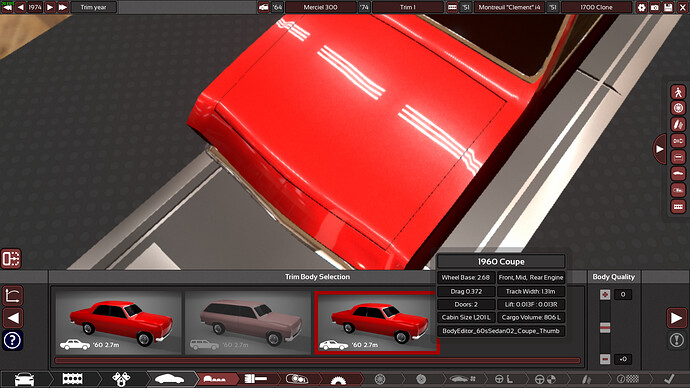Screen dimensions: 690x388
Task: Click the body selection horizontal scrollbar
Action: 317,361
